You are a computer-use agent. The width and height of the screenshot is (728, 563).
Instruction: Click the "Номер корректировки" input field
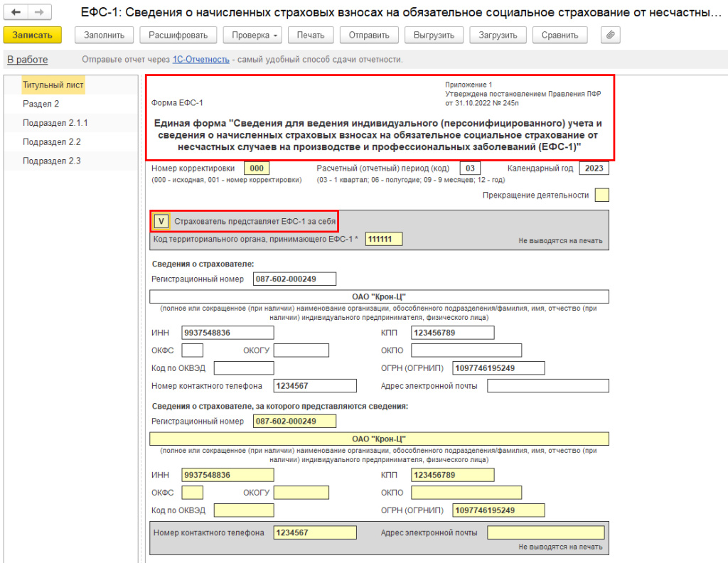(256, 169)
